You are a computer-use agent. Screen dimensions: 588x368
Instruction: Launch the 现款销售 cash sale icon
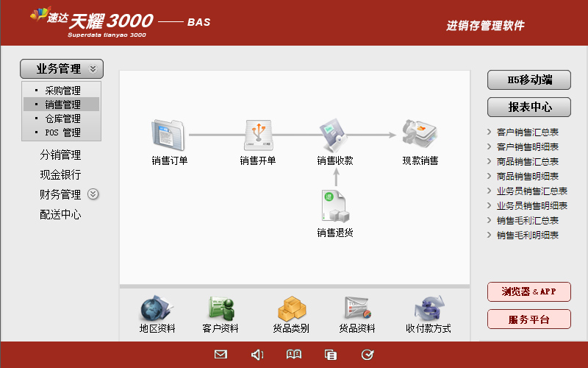click(x=420, y=135)
